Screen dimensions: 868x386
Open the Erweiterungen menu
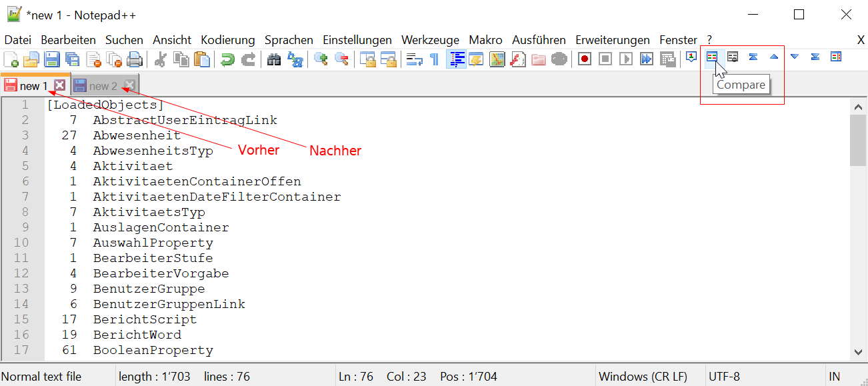pos(612,40)
